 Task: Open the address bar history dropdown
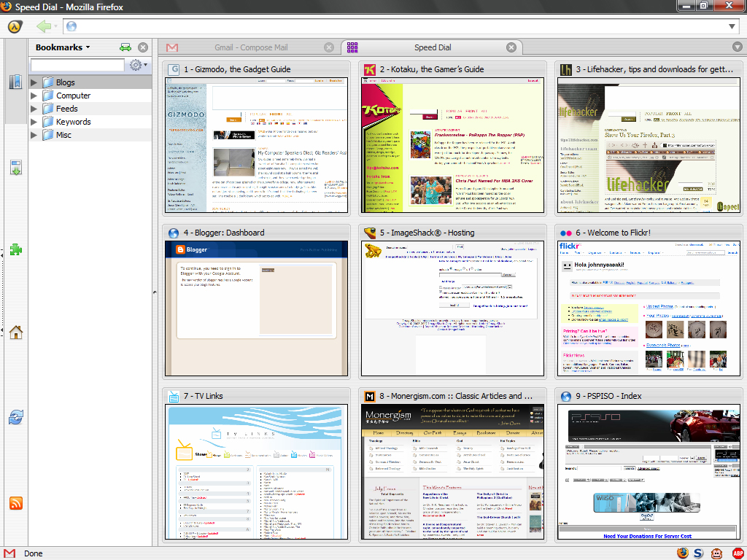point(732,26)
